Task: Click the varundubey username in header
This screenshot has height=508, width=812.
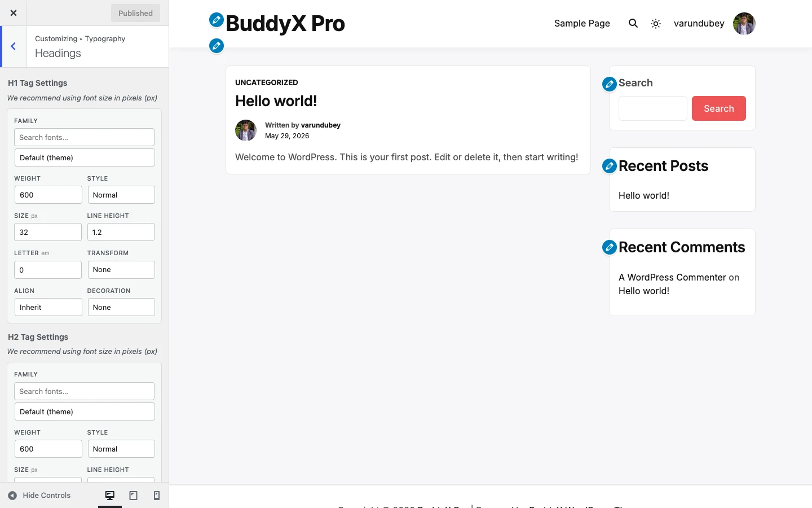Action: tap(699, 23)
